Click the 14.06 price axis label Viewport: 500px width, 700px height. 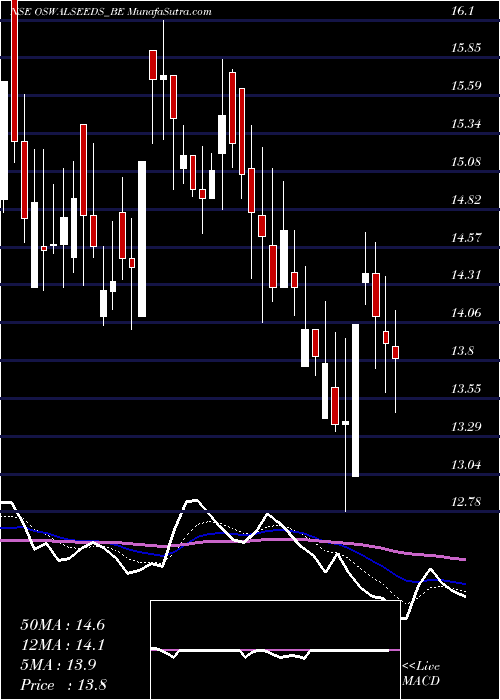466,312
